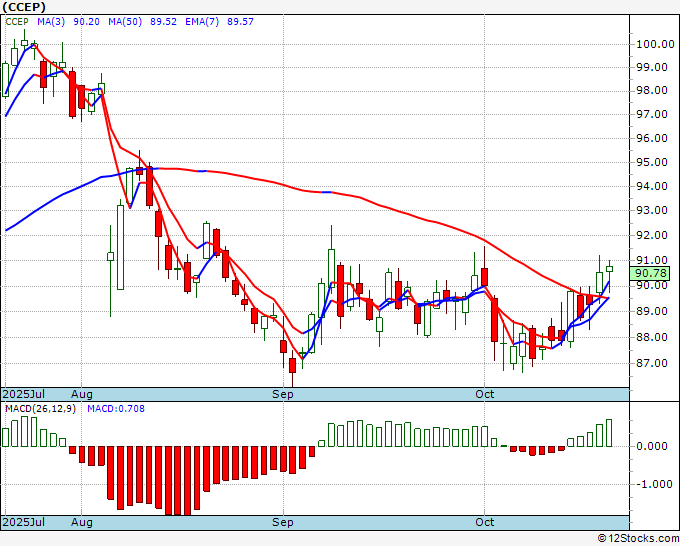Click Aug on the MACD panel axis
Image resolution: width=680 pixels, height=546 pixels.
point(82,522)
